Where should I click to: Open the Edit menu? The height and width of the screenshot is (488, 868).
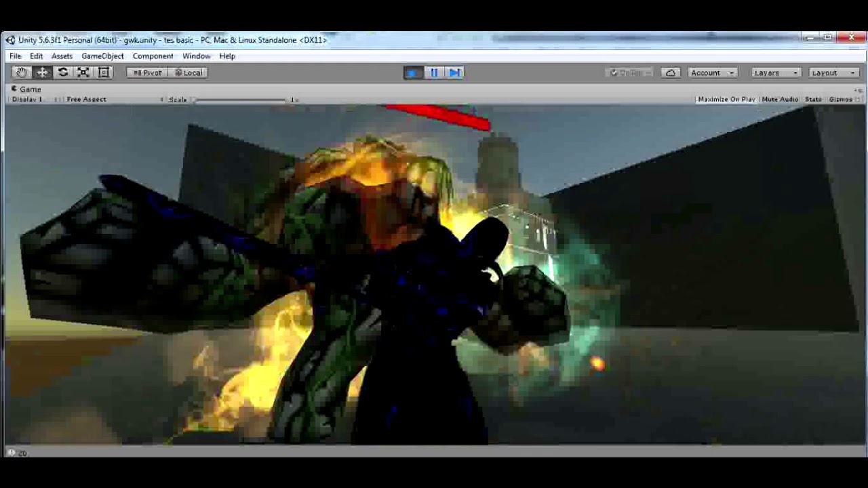[36, 56]
